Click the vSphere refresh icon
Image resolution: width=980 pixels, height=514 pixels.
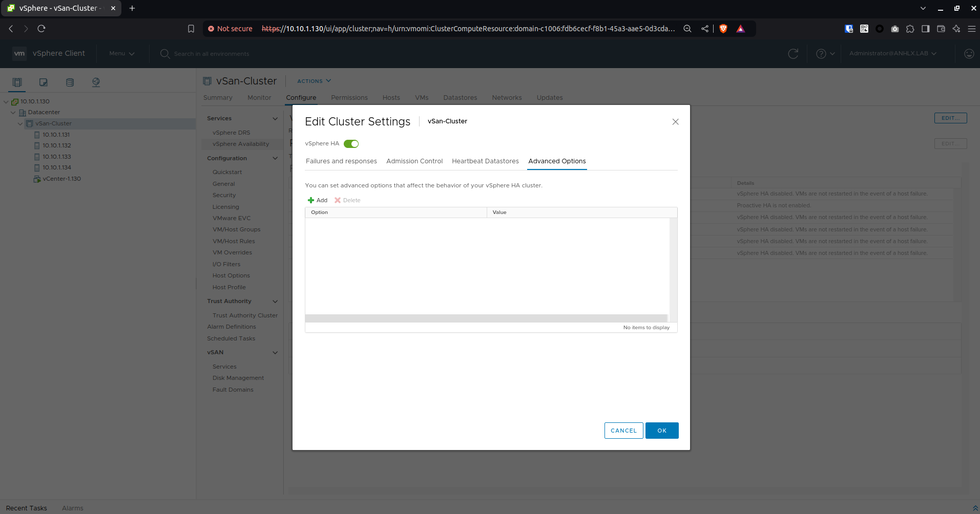click(793, 54)
